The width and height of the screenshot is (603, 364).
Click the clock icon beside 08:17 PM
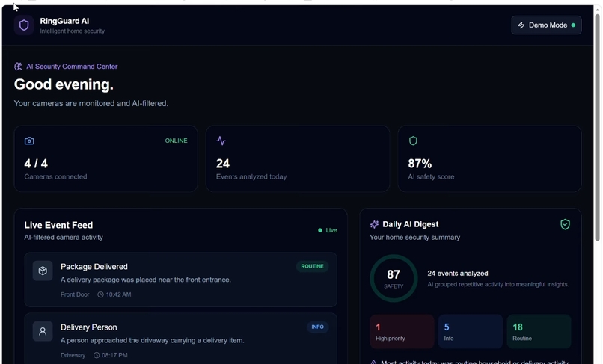tap(97, 355)
